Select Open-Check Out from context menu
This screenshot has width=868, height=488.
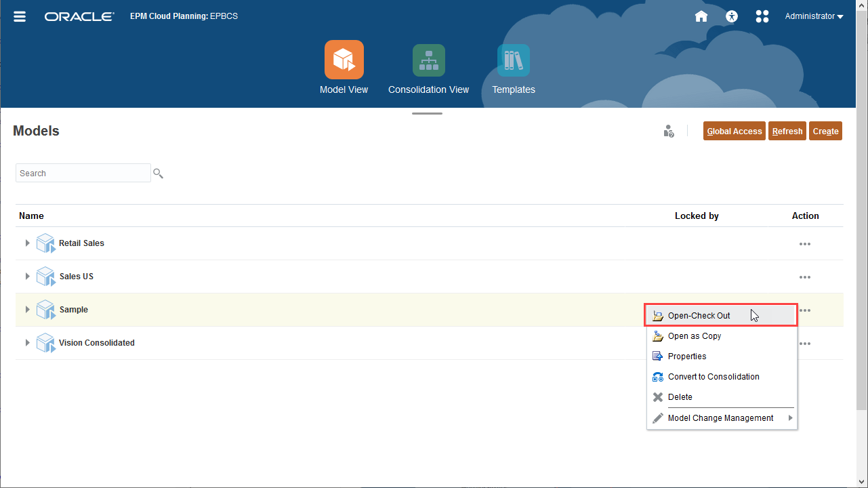(699, 315)
